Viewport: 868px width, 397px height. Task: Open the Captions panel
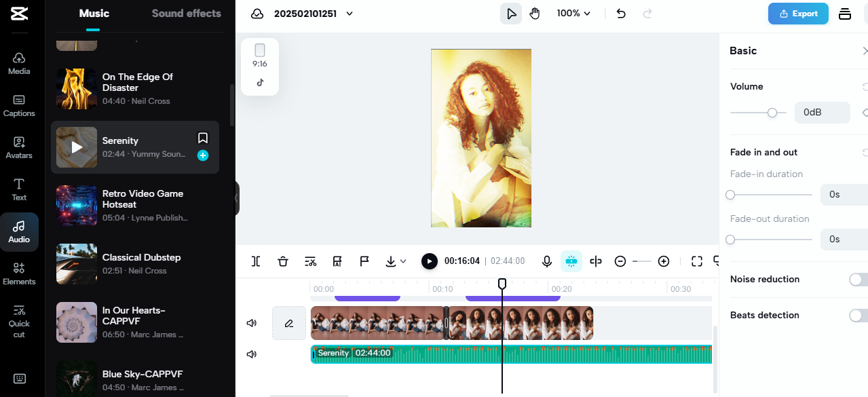pos(19,105)
